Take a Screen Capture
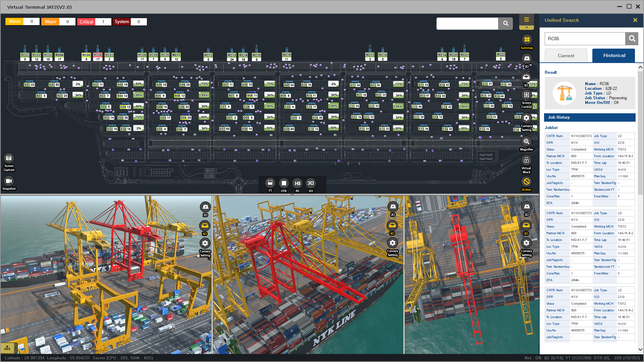The width and height of the screenshot is (644, 362). [9, 158]
